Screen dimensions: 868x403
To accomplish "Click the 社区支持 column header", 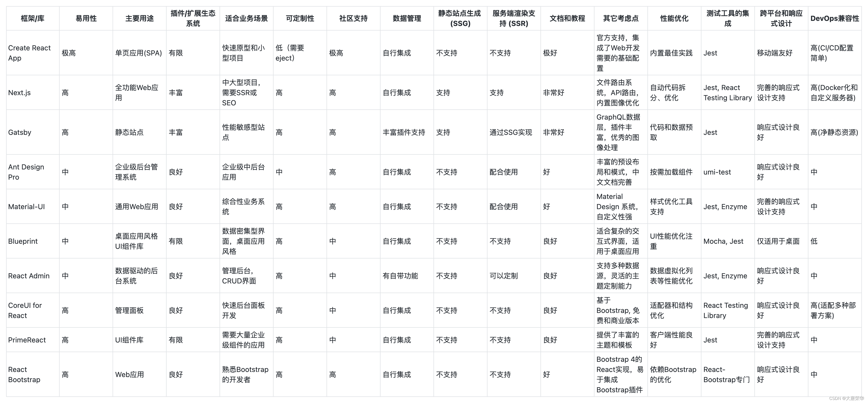I will (354, 19).
